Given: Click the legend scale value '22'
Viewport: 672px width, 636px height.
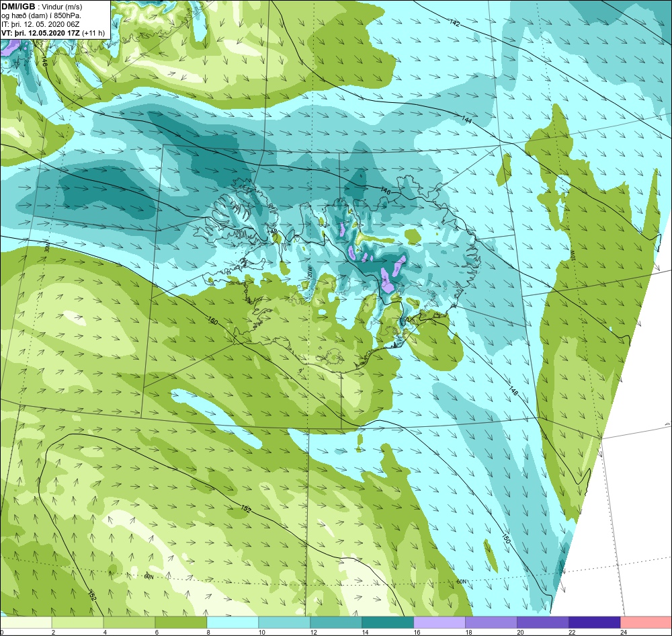Looking at the screenshot, I should [x=572, y=632].
